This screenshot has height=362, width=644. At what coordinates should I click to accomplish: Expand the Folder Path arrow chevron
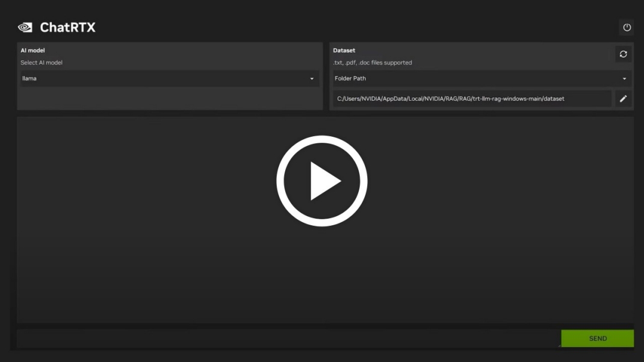pos(624,79)
